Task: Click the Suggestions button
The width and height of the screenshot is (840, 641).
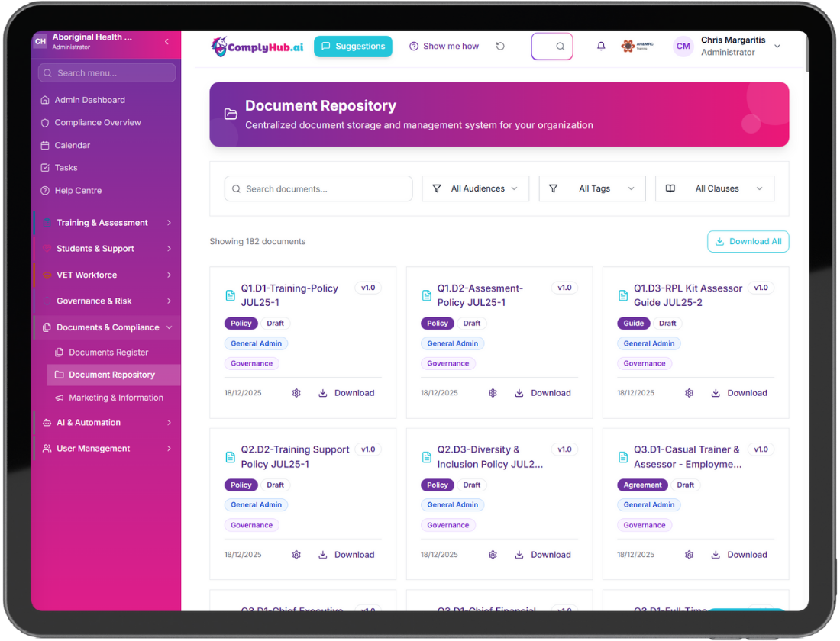Action: 353,46
